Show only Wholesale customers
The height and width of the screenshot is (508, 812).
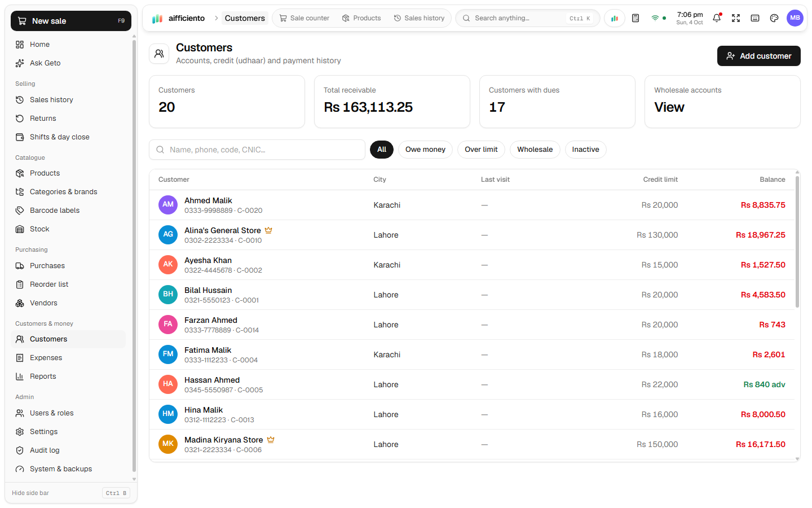[535, 150]
